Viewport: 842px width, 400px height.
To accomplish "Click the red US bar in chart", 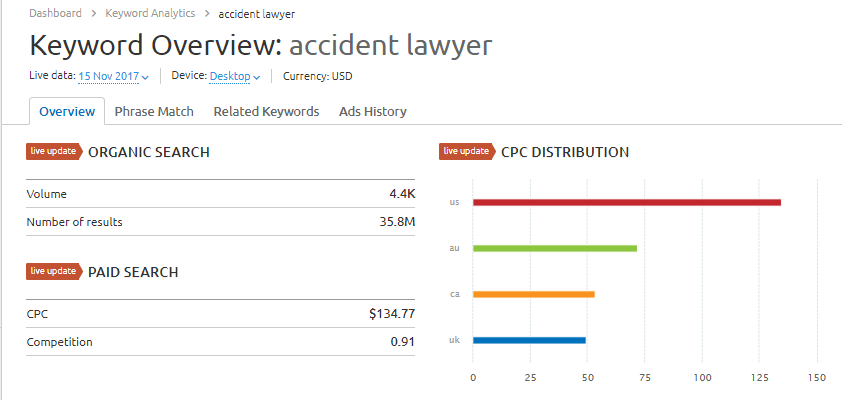I will 627,202.
